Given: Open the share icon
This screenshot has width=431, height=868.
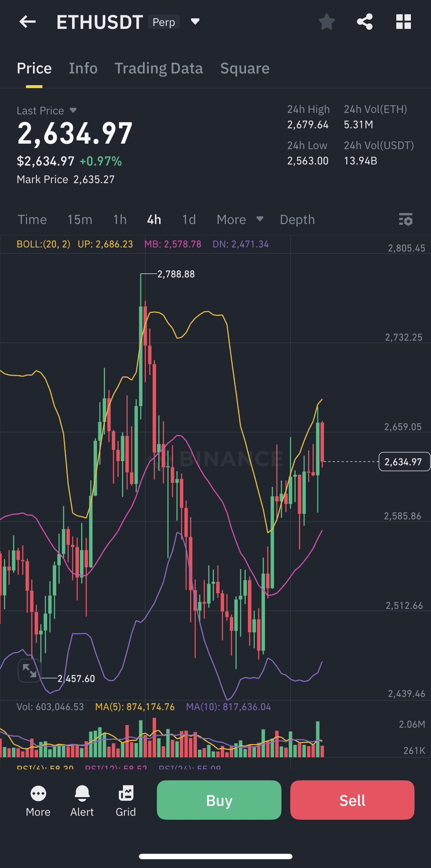Looking at the screenshot, I should tap(364, 22).
